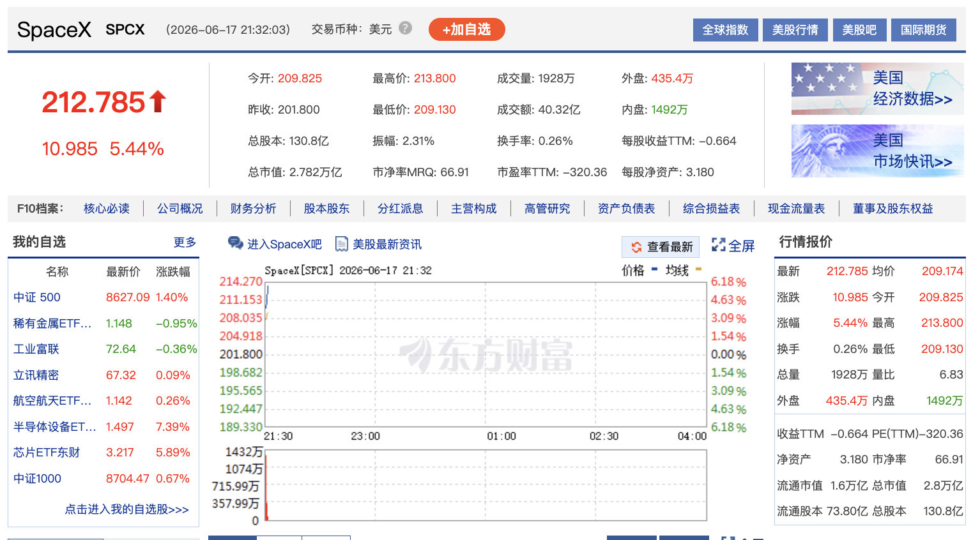The width and height of the screenshot is (980, 540).
Task: Open SpaceX forum via chat bubble icon
Action: (236, 243)
